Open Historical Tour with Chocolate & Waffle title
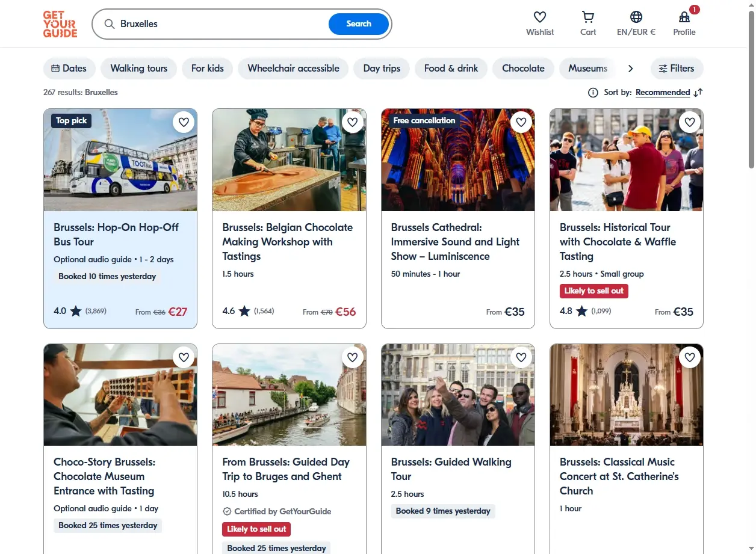 point(618,242)
